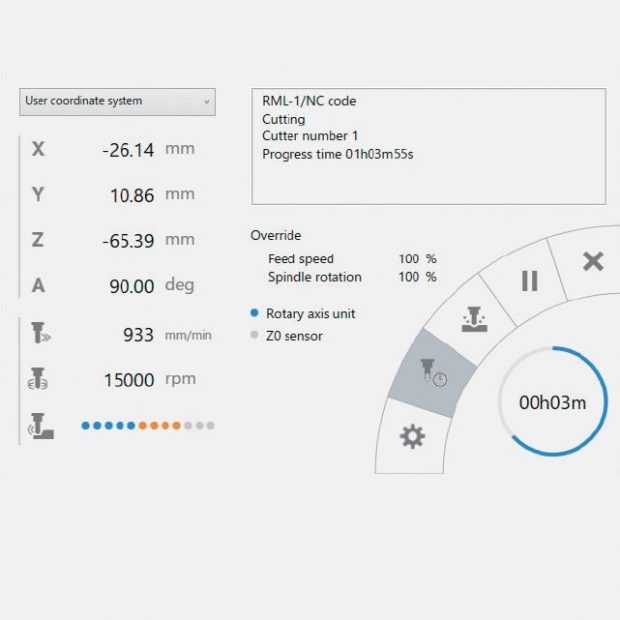This screenshot has width=620, height=620.
Task: Click the Override heading label
Action: click(x=276, y=235)
